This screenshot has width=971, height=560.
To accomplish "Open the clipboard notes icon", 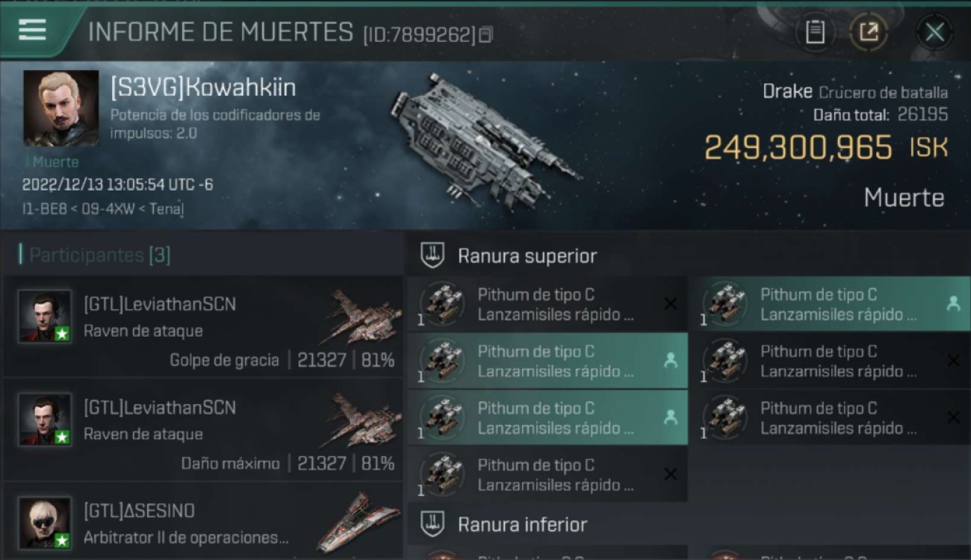I will coord(815,32).
